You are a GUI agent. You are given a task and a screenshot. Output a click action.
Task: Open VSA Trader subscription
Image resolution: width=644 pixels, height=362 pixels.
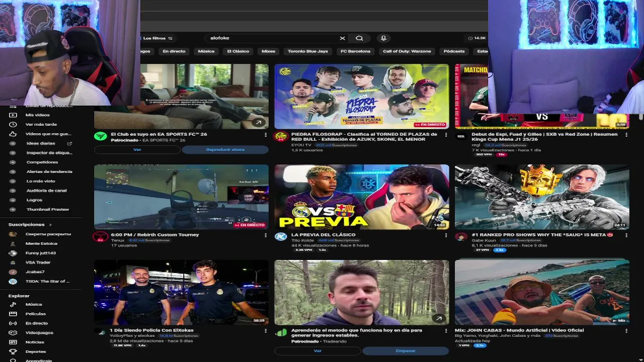pyautogui.click(x=38, y=262)
